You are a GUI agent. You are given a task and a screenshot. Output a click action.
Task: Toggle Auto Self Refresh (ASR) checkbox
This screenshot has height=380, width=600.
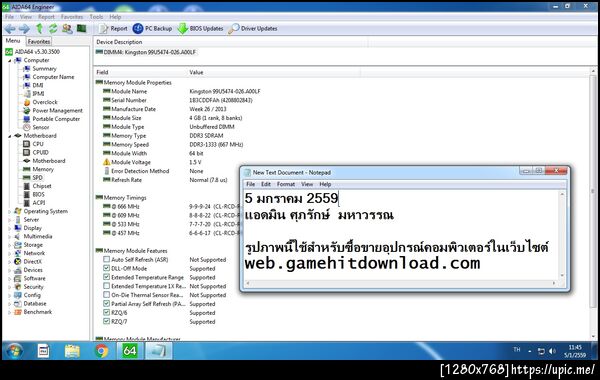coord(107,259)
